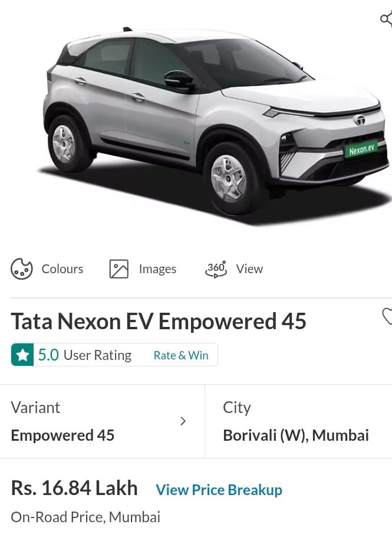392x534 pixels.
Task: Launch the 360 View icon
Action: (216, 268)
